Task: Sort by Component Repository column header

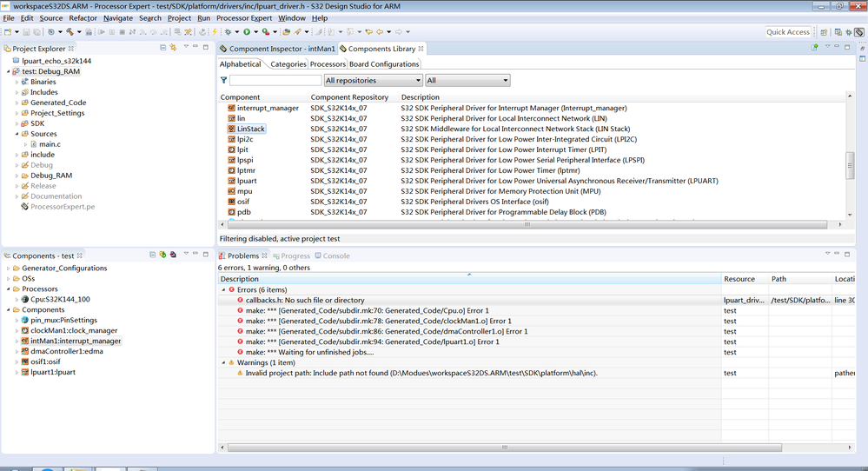Action: tap(349, 96)
